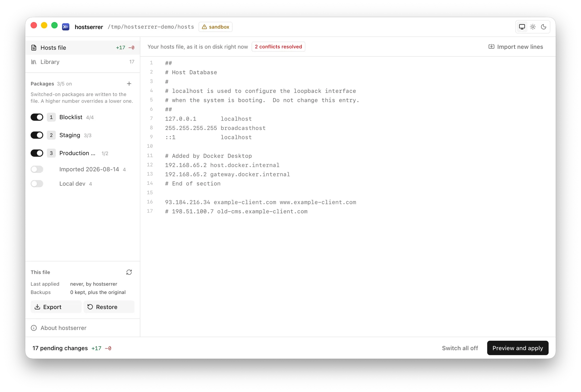Image resolution: width=581 pixels, height=392 pixels.
Task: Select the Blocklist package name
Action: click(x=71, y=117)
